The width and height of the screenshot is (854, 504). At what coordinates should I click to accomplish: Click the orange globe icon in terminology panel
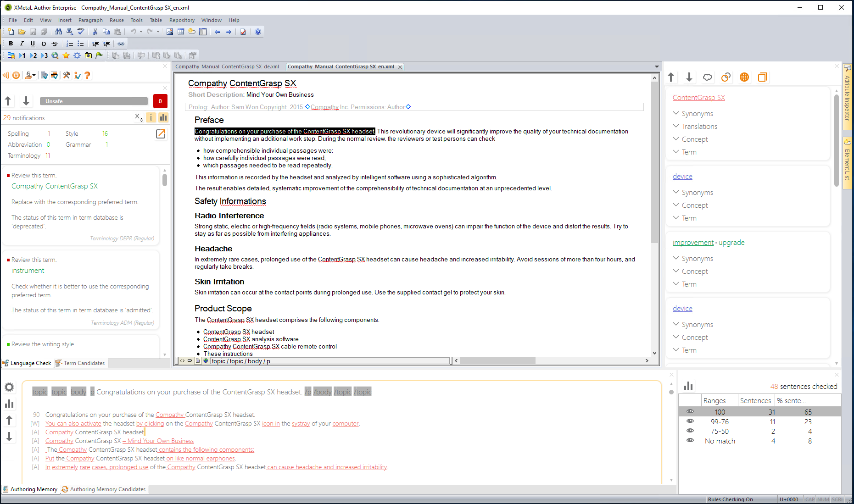(x=744, y=77)
